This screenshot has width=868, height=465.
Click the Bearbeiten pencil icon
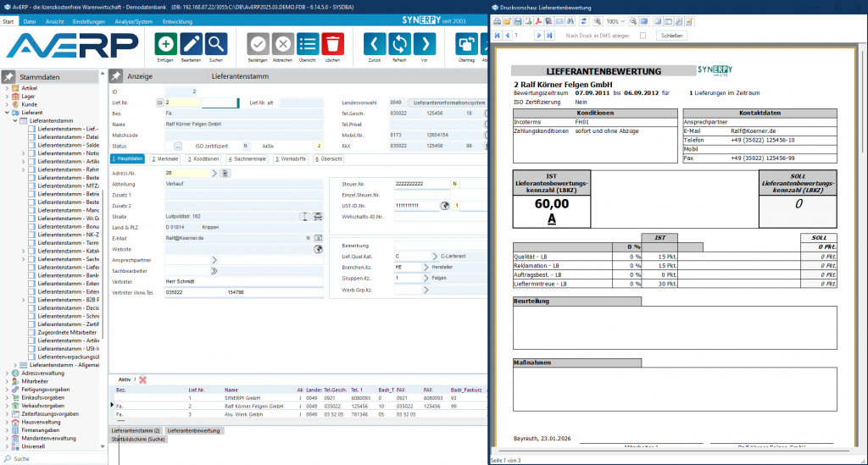[x=192, y=44]
